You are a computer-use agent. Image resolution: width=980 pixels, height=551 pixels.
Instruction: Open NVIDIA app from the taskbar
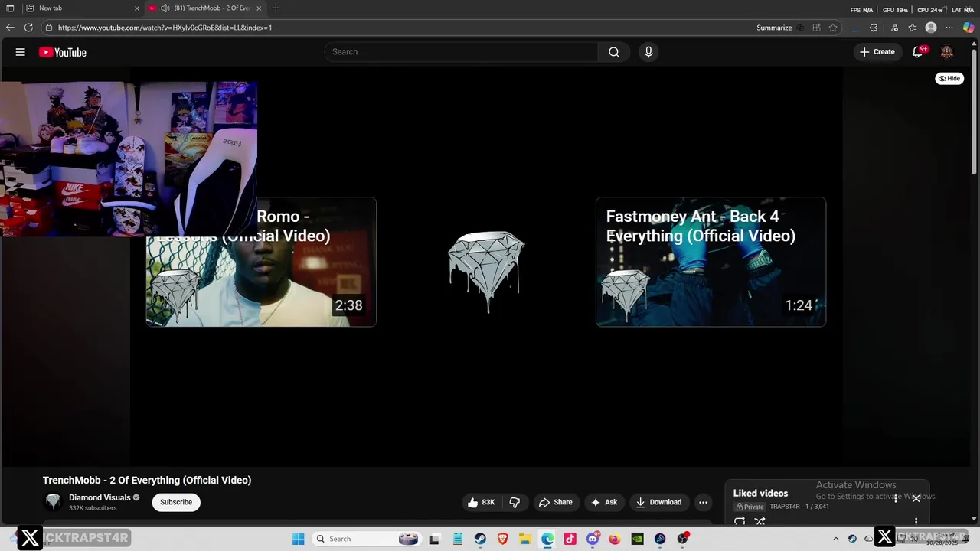pos(637,539)
